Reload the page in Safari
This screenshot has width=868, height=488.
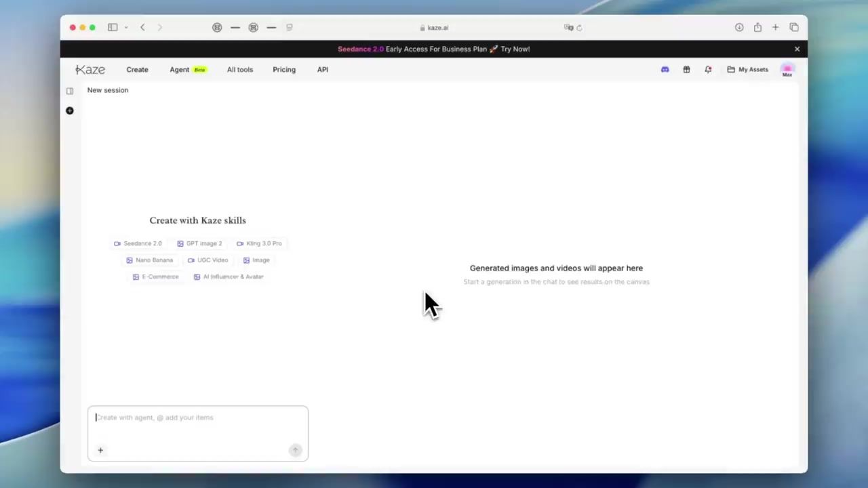point(579,28)
